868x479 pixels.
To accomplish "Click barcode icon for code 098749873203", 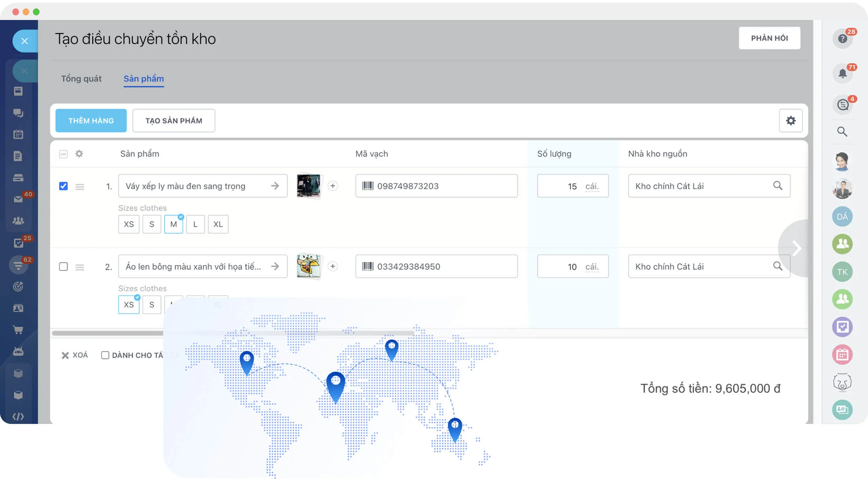I will coord(368,186).
